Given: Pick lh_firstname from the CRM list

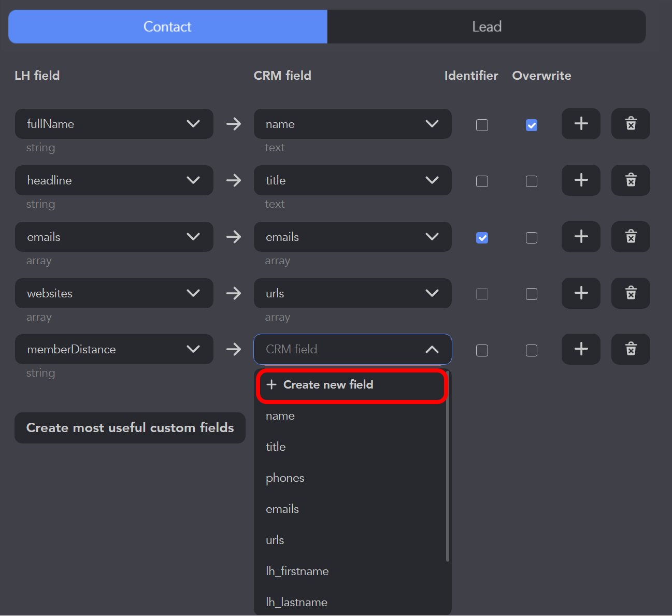Looking at the screenshot, I should click(297, 571).
